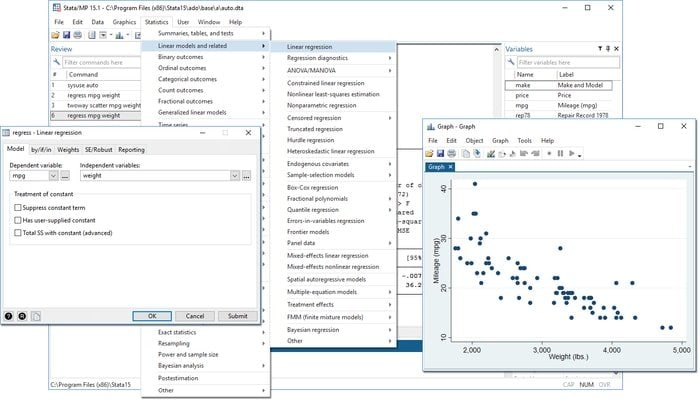Click the wrench icon in Variables panel
Image resolution: width=700 pixels, height=407 pixels.
click(511, 62)
